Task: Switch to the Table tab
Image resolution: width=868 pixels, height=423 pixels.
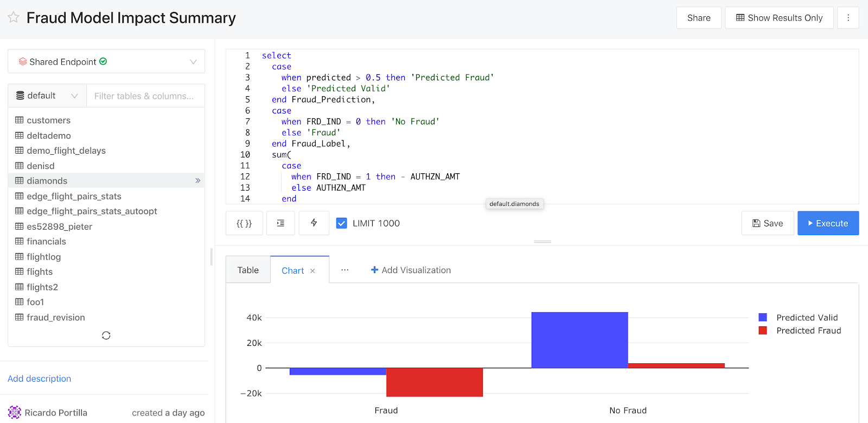Action: coord(248,270)
